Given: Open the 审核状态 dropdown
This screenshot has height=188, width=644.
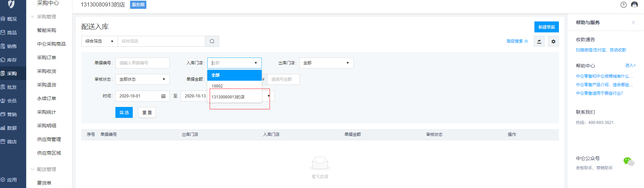Looking at the screenshot, I should [142, 79].
